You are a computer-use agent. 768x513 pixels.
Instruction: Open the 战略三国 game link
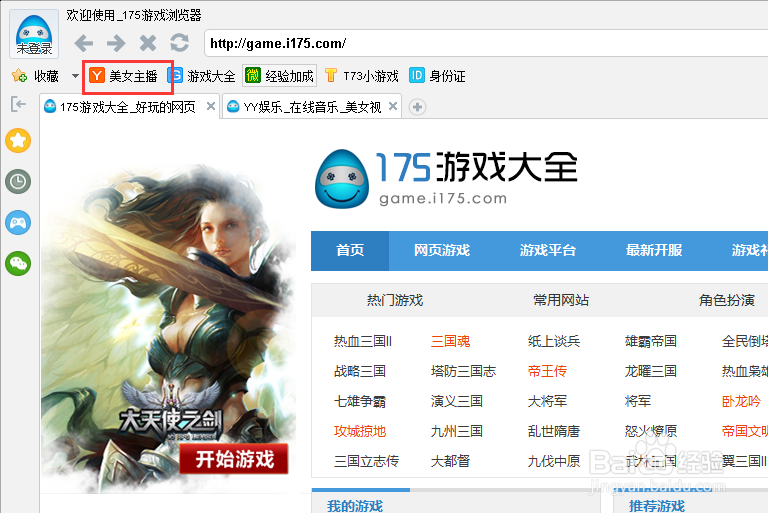pyautogui.click(x=360, y=371)
